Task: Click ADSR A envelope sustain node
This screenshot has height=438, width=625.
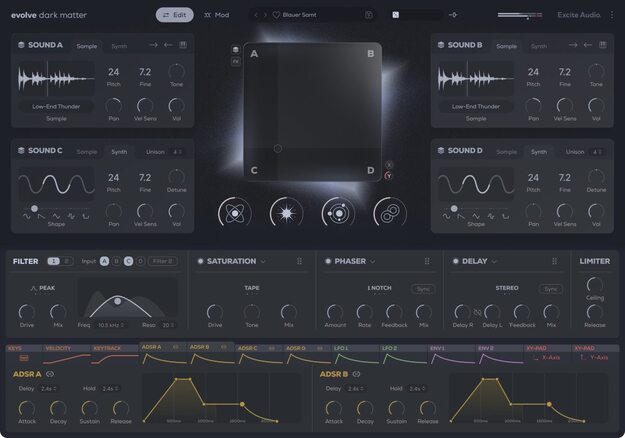Action: [242, 404]
